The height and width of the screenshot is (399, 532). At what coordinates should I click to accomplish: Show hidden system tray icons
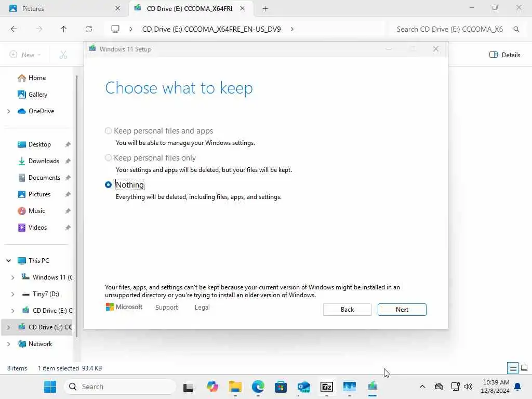point(422,387)
